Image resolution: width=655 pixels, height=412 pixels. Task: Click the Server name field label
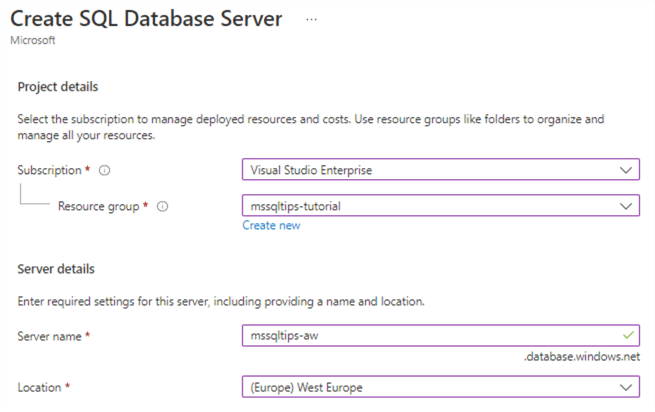[x=52, y=336]
